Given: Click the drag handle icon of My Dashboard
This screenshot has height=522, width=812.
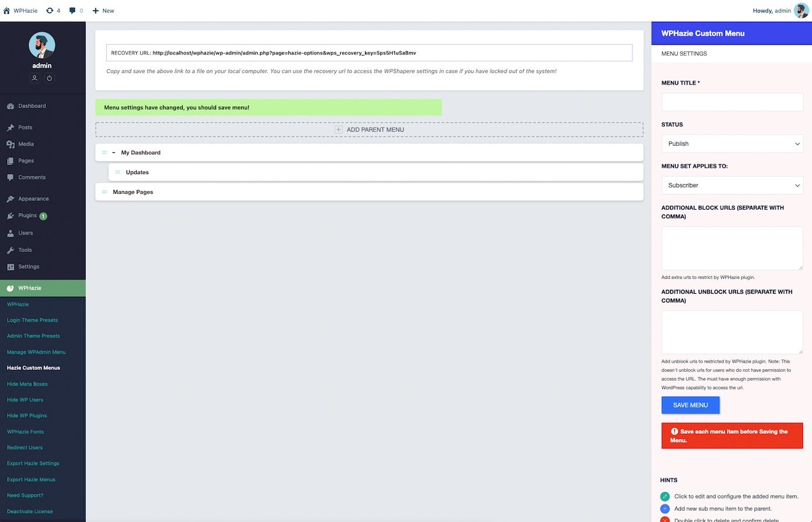Looking at the screenshot, I should (x=104, y=153).
